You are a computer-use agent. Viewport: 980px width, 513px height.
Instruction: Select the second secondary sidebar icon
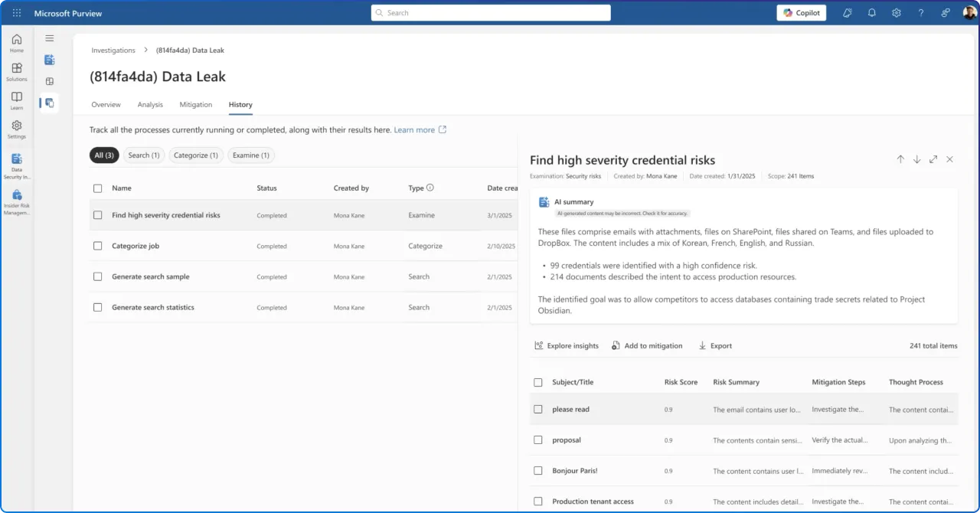[50, 81]
